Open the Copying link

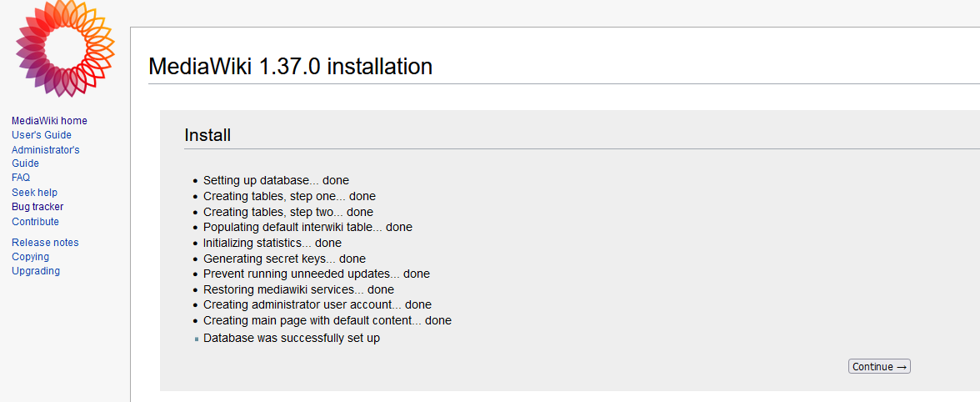click(30, 257)
